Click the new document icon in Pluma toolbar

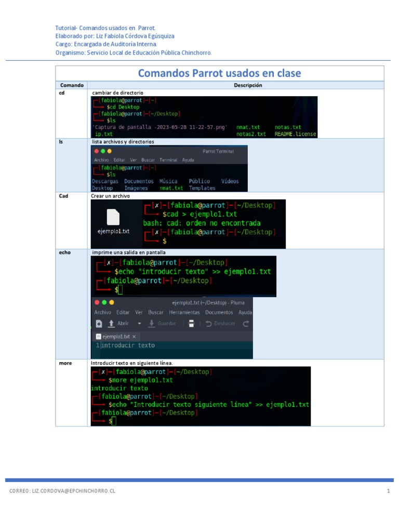coord(99,324)
